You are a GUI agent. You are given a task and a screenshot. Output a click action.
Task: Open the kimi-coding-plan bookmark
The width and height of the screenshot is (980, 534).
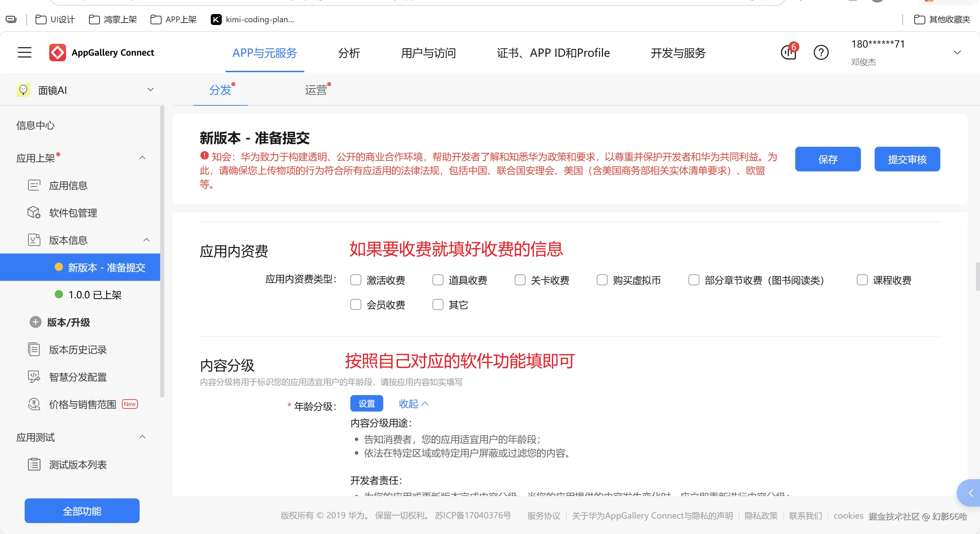(x=252, y=19)
